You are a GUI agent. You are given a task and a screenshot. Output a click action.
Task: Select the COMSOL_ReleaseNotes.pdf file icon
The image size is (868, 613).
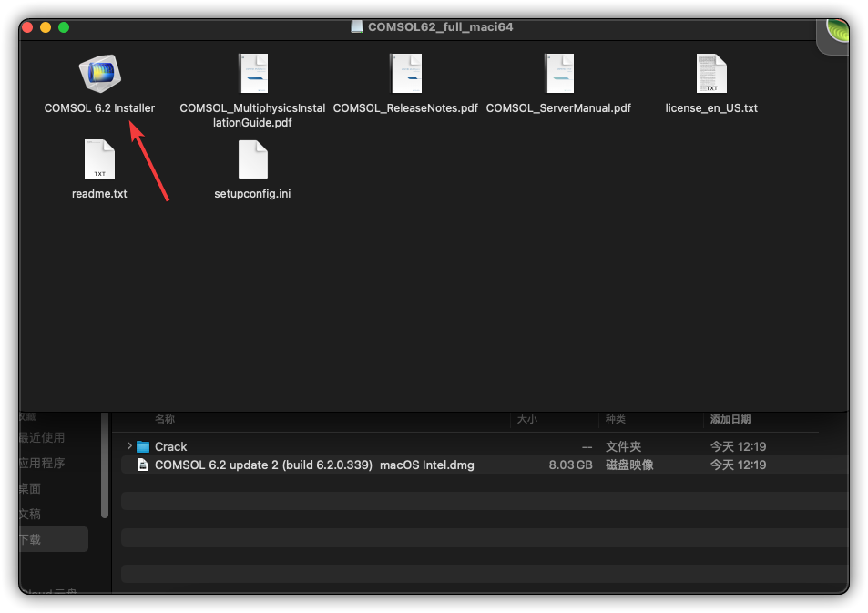[x=406, y=74]
